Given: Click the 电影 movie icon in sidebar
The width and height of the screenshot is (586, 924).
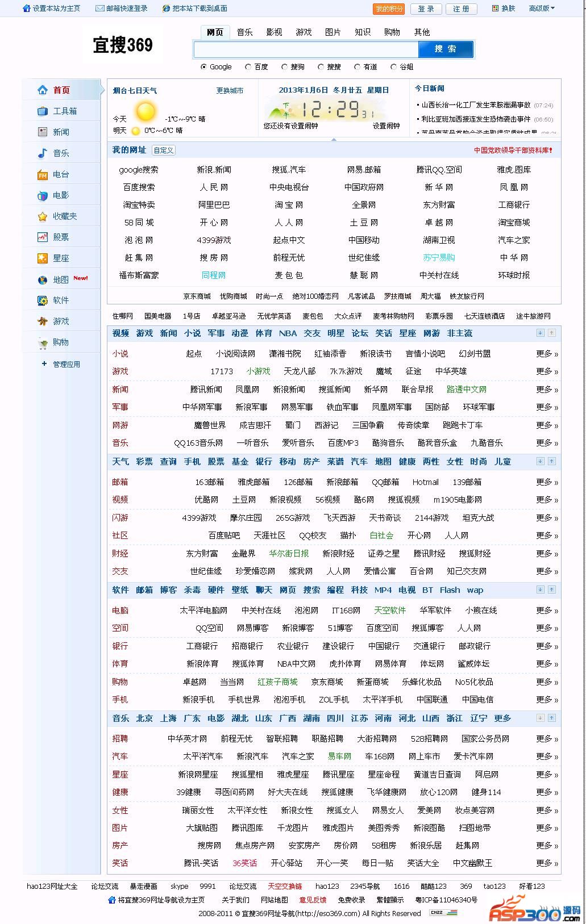Looking at the screenshot, I should click(x=43, y=195).
